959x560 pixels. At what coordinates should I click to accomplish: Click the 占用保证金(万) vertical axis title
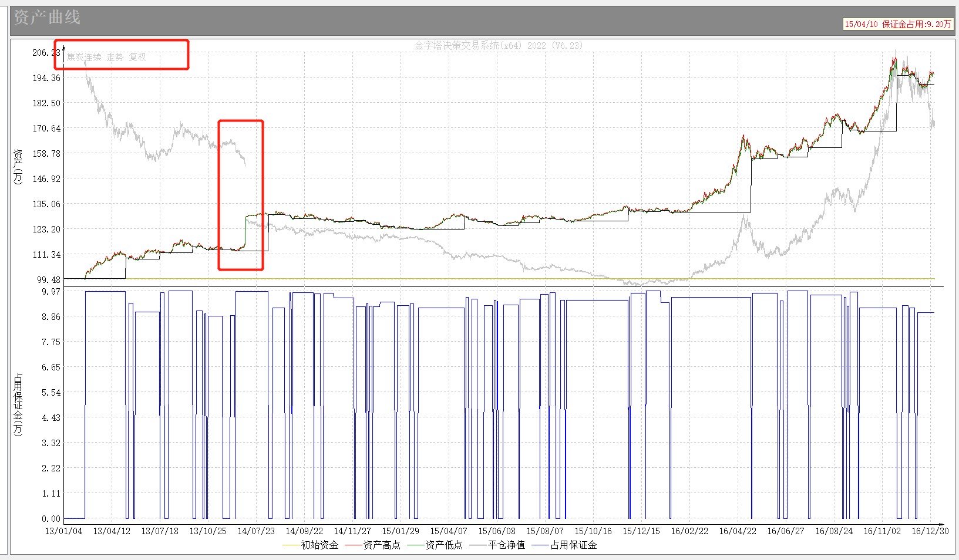point(18,404)
